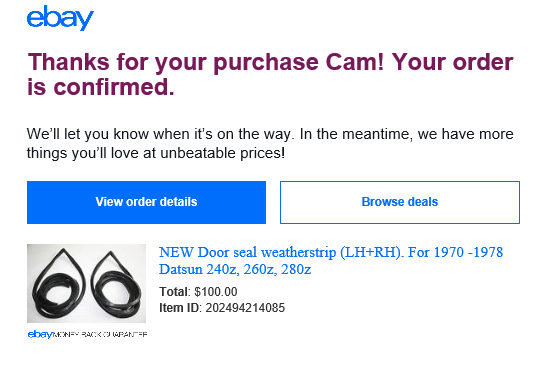Image resolution: width=558 pixels, height=366 pixels.
Task: Click the Datsun 240z, 260z, 280z link text
Action: [x=235, y=269]
